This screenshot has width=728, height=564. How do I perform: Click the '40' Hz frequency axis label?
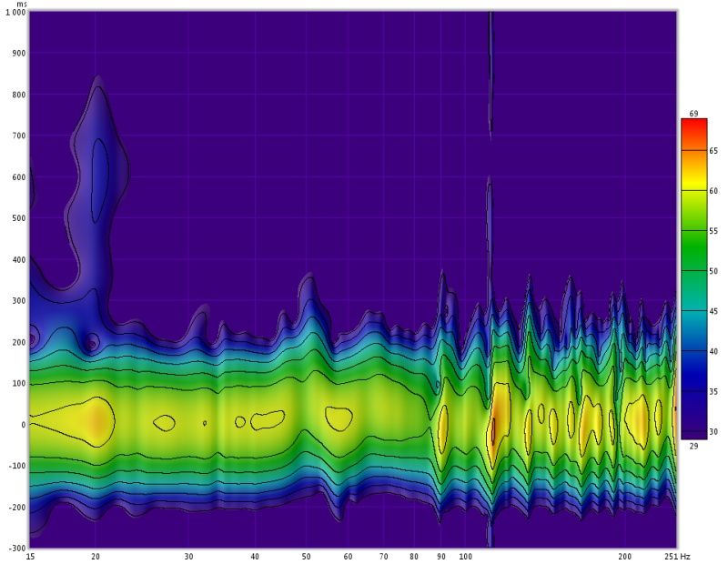point(255,557)
